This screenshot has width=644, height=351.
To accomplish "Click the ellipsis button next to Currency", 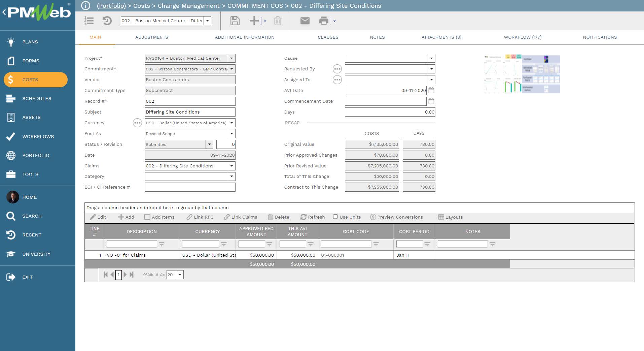I will [x=137, y=123].
